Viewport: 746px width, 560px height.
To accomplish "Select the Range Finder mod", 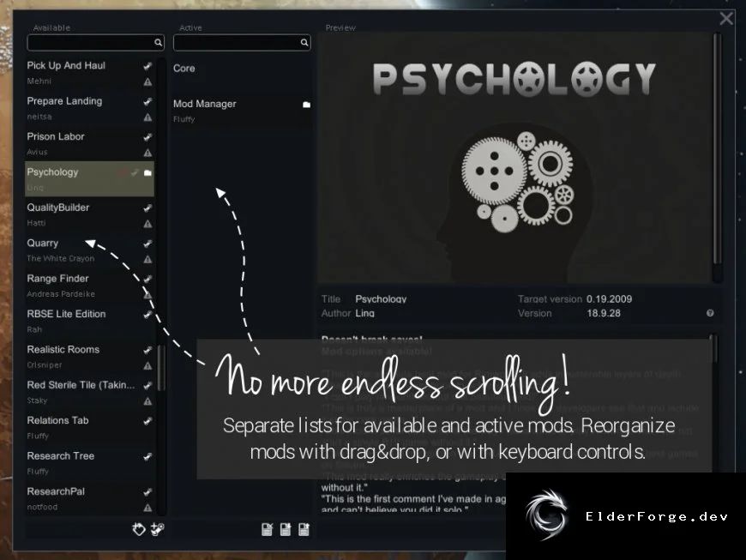I will [89, 286].
